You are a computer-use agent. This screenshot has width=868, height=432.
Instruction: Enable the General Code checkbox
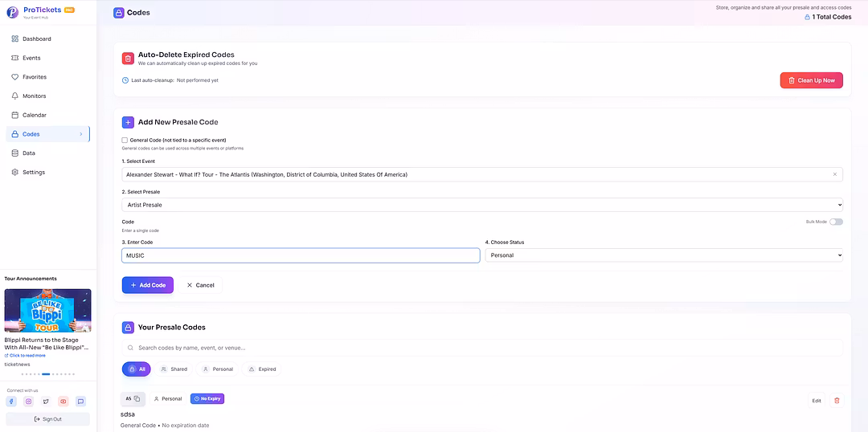tap(125, 140)
